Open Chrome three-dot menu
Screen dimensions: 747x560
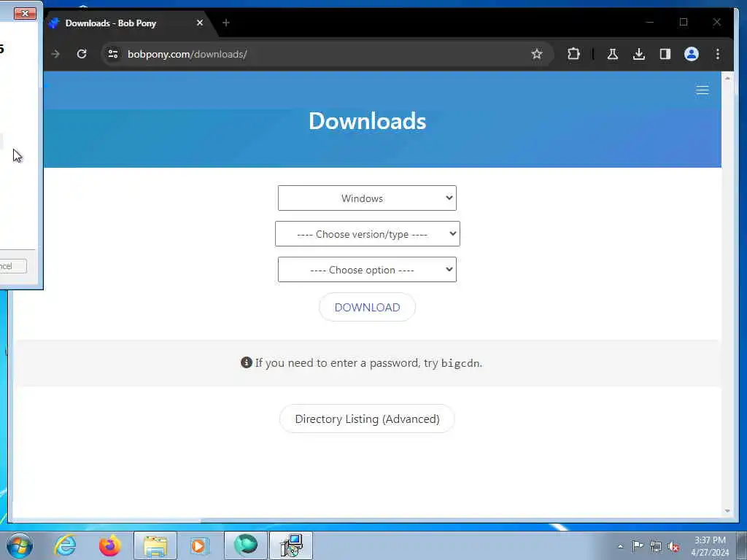pyautogui.click(x=718, y=54)
